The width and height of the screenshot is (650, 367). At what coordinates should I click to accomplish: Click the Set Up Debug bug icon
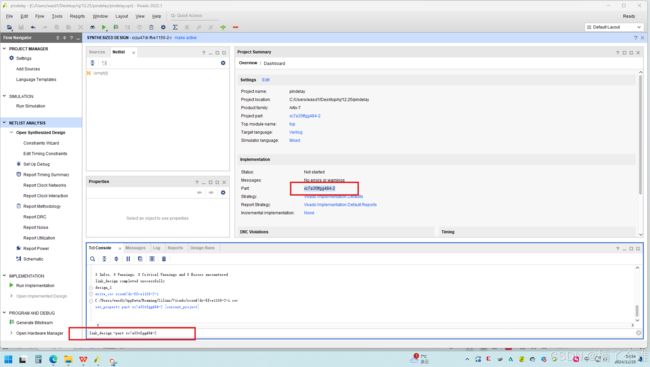[19, 164]
